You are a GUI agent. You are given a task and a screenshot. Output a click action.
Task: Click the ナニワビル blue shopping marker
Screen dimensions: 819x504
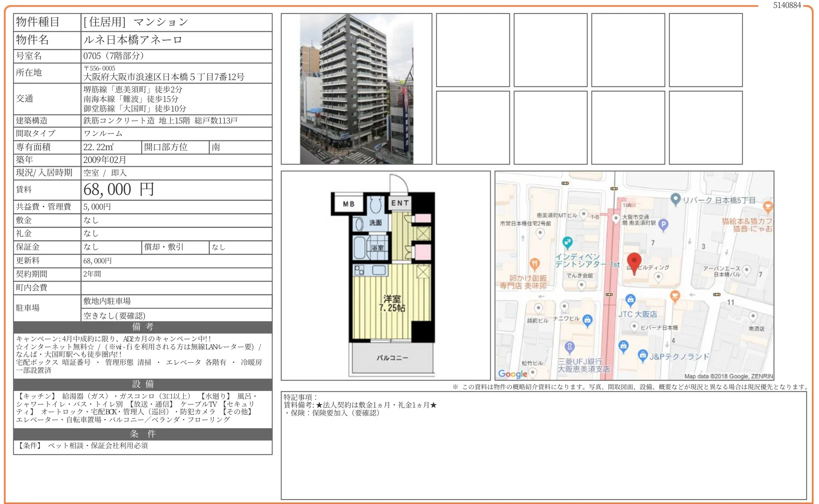pos(587,320)
